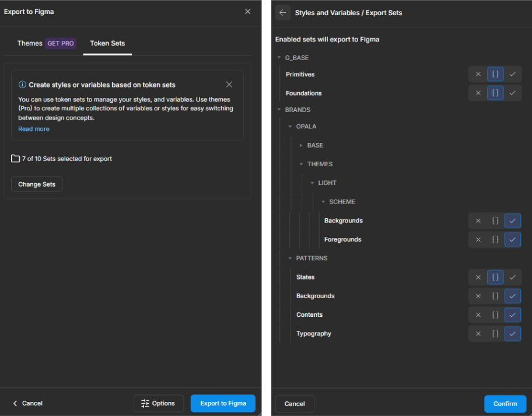Screen dimensions: 532x416
Task: Select the Token Sets tab
Action: (107, 43)
